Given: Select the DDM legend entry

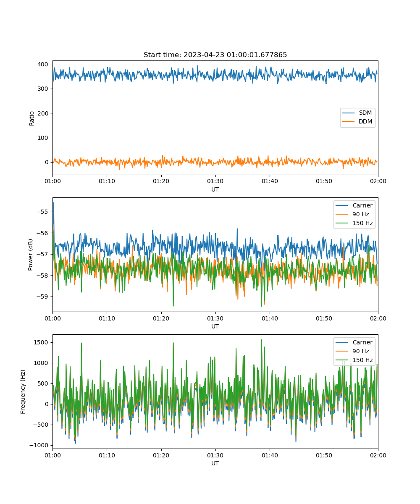Looking at the screenshot, I should pos(357,122).
